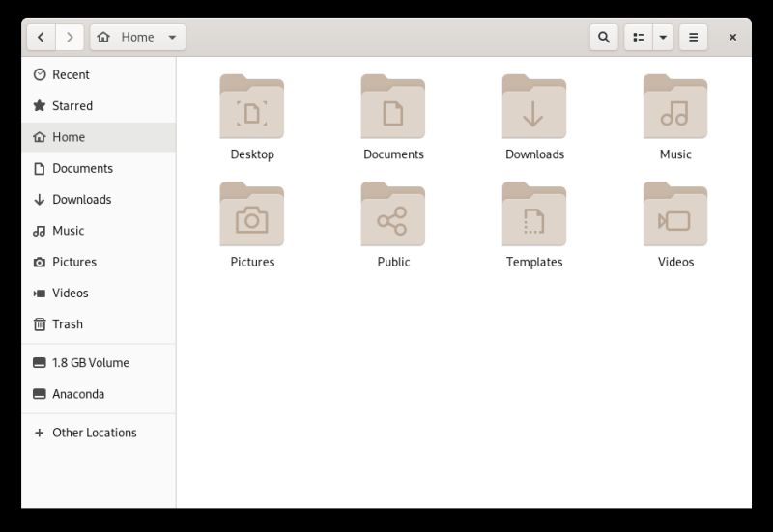Screen dimensions: 773x532
Task: Open Trash in the sidebar
Action: (x=99, y=324)
